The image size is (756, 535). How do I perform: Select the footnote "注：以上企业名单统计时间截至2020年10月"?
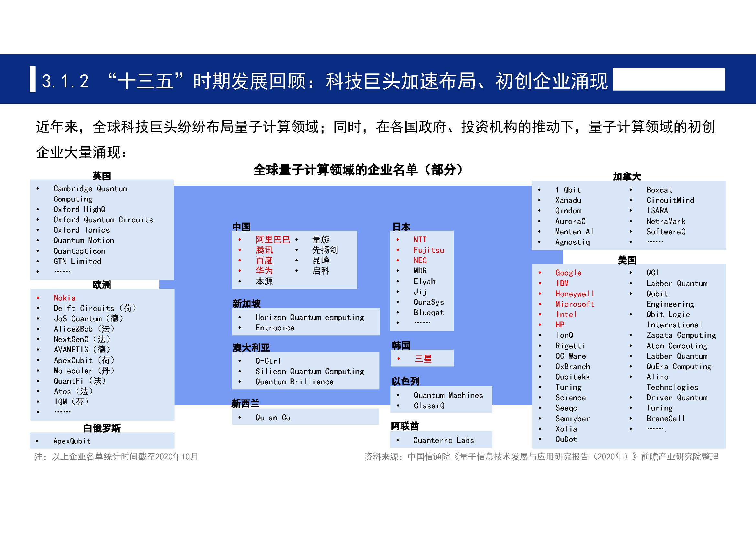tap(117, 457)
